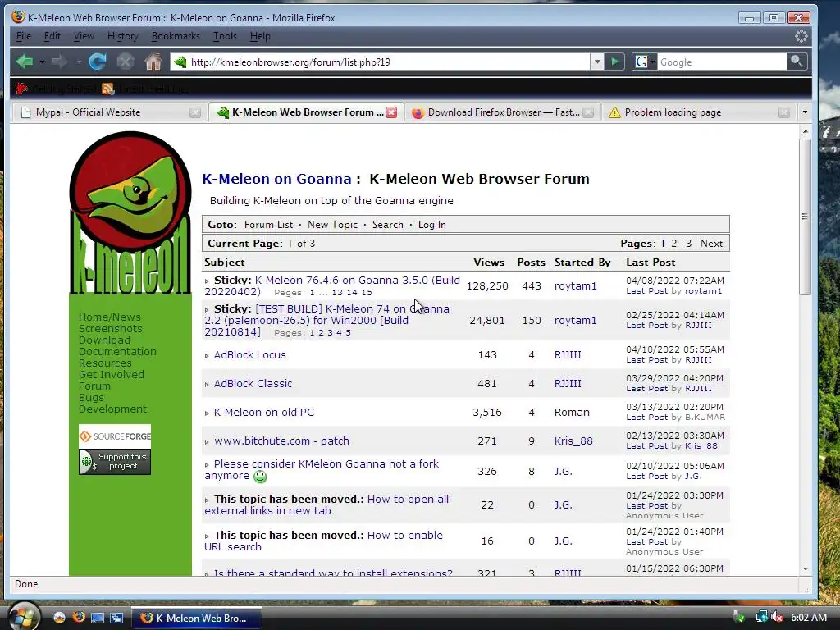Screen dimensions: 840x630
Task: Expand the K-Meleon on old PC arrow
Action: 207,413
